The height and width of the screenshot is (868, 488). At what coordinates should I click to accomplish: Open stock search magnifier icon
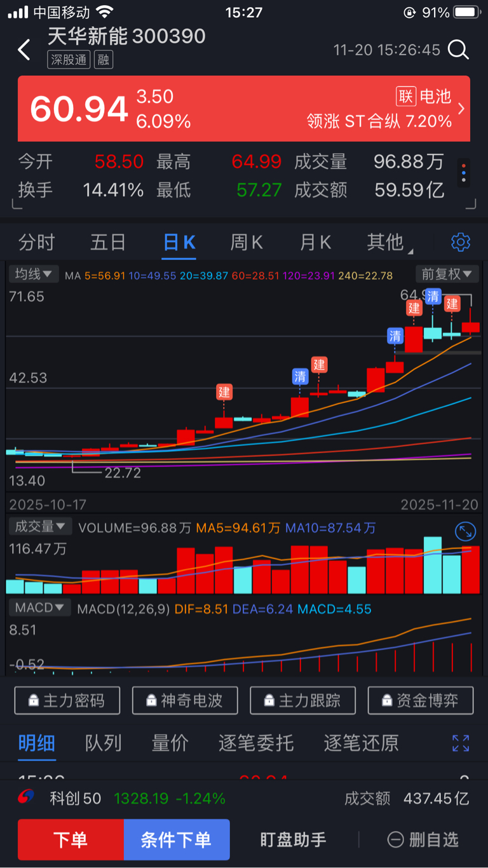[x=458, y=50]
